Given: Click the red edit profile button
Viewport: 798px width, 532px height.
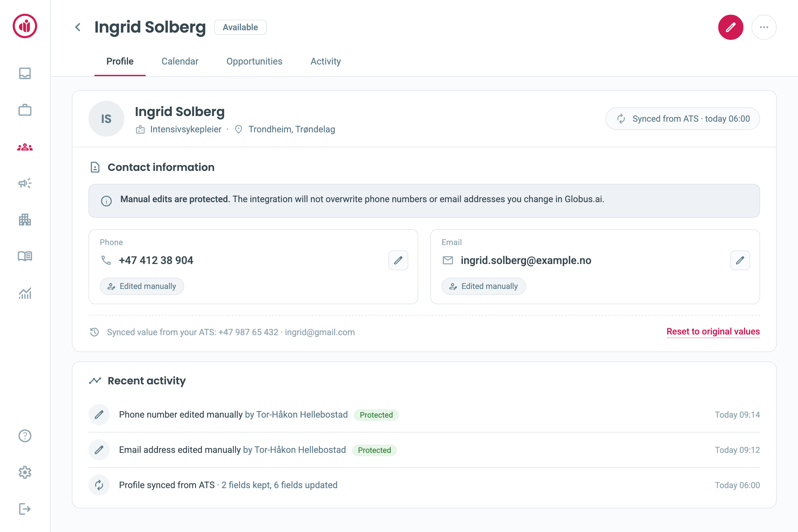Looking at the screenshot, I should point(731,27).
